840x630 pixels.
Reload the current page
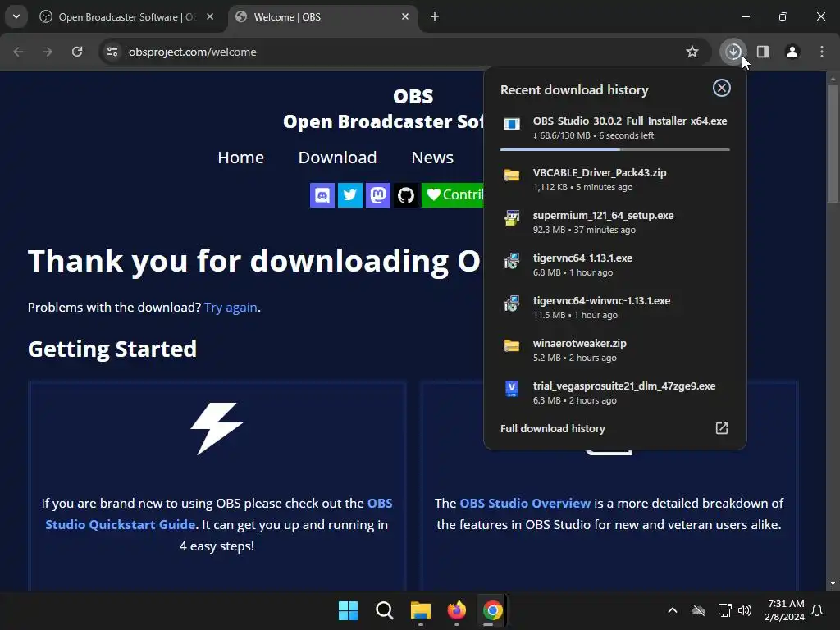click(77, 52)
